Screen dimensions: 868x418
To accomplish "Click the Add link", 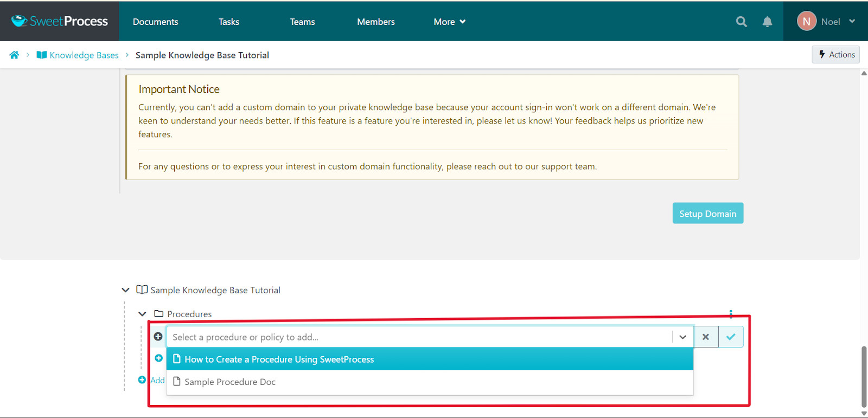I will click(157, 380).
